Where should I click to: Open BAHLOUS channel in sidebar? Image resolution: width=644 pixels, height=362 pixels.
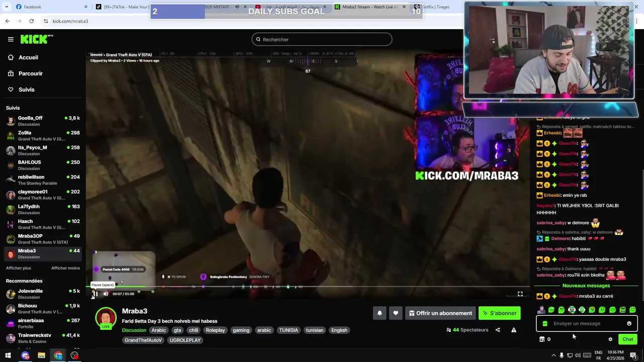[43, 165]
